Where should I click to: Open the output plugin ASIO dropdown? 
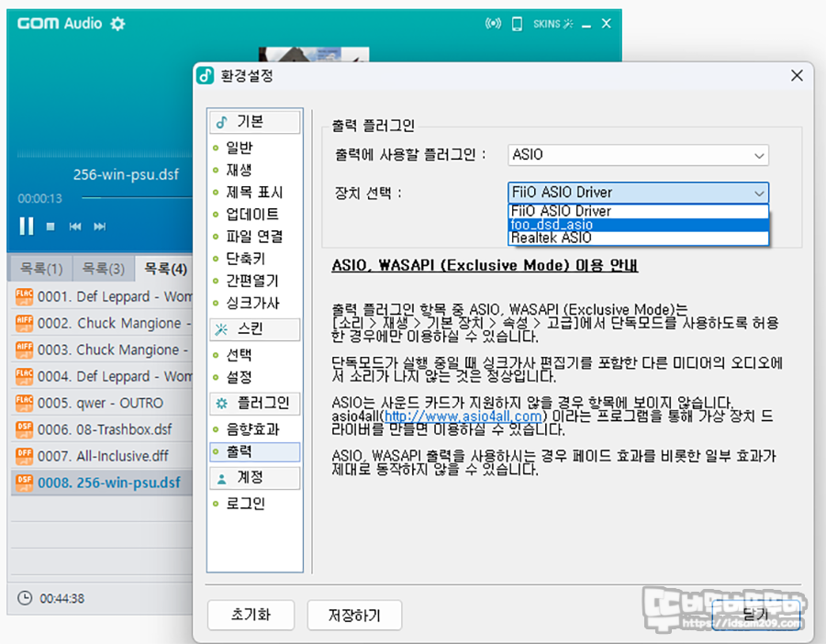click(x=638, y=155)
